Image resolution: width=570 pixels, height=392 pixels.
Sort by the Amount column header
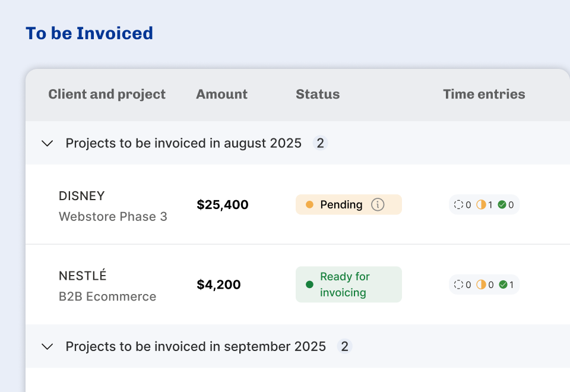tap(221, 94)
